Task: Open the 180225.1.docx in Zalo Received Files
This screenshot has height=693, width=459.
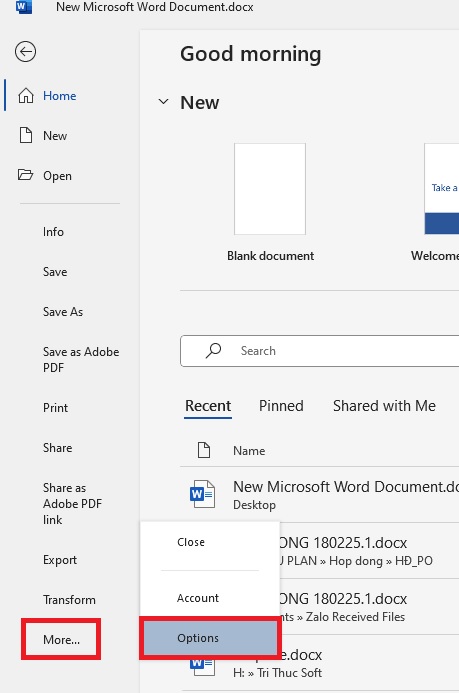Action: click(x=369, y=606)
